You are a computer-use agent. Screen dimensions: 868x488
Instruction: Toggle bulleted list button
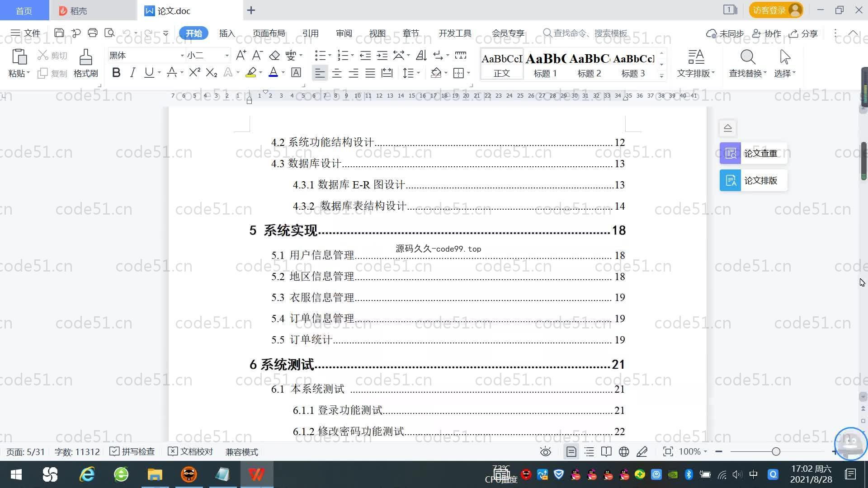pos(320,55)
